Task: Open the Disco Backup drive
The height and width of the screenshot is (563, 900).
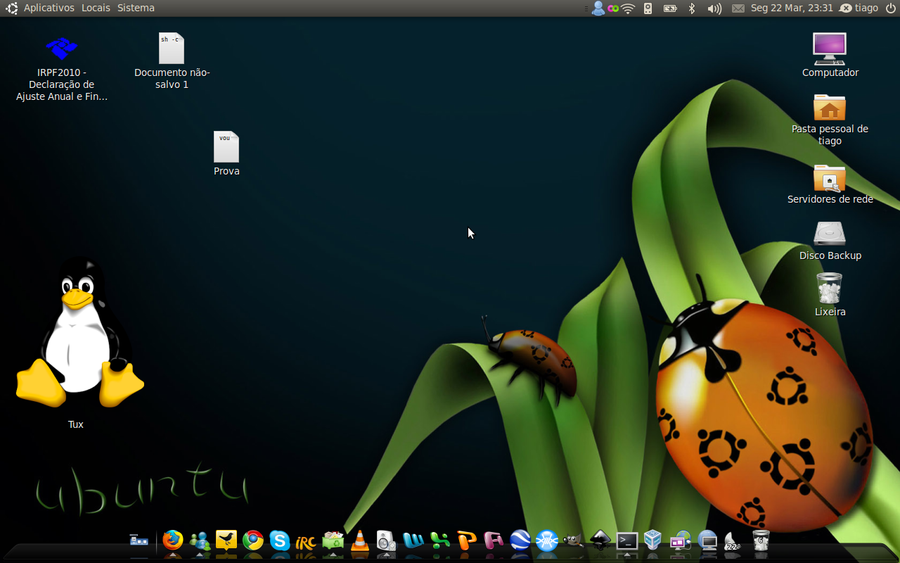Action: (829, 240)
